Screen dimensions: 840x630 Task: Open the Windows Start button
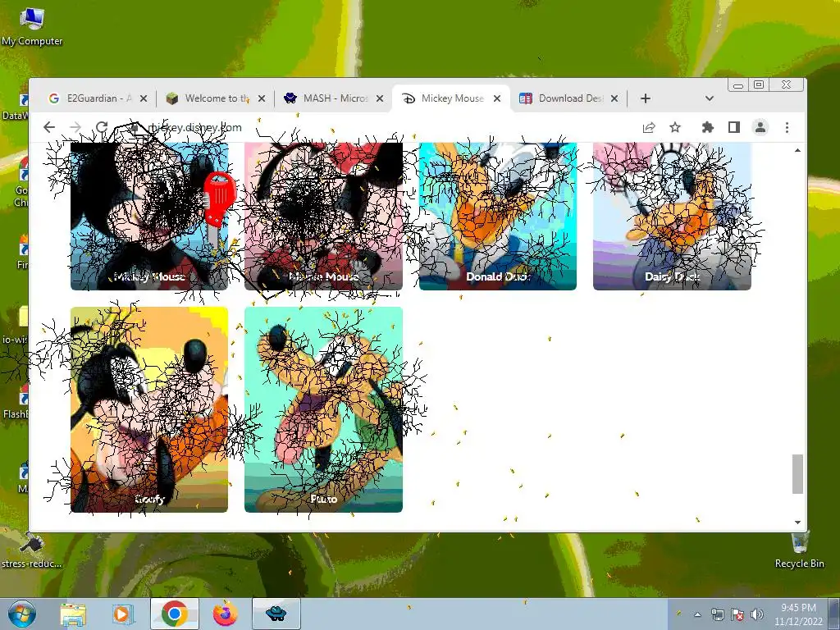22,614
